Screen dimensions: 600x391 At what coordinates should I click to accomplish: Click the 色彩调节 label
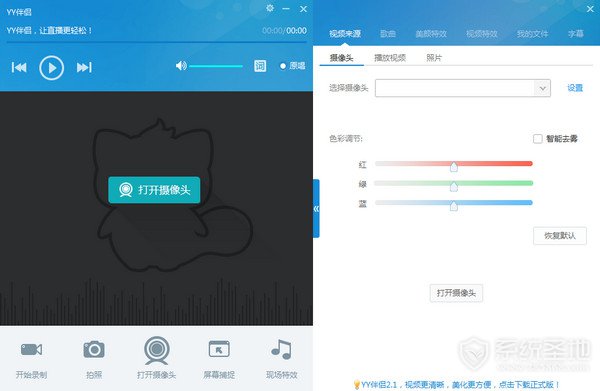coord(346,138)
